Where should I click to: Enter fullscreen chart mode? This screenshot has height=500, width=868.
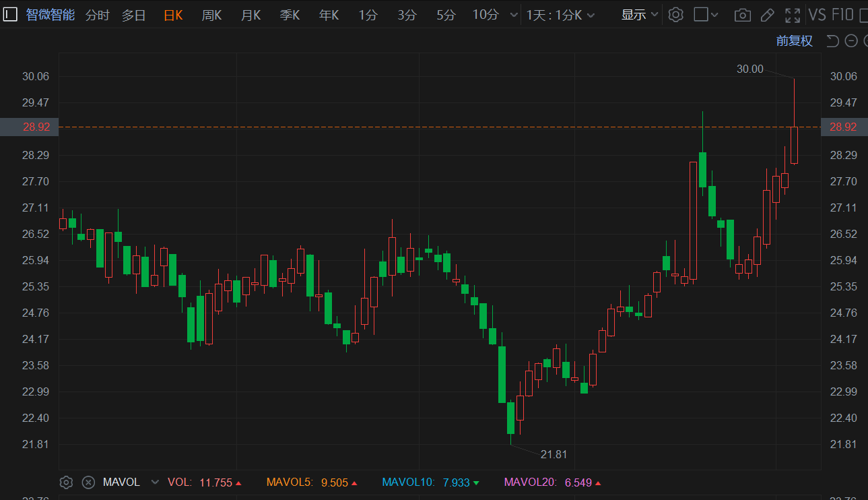click(x=793, y=15)
